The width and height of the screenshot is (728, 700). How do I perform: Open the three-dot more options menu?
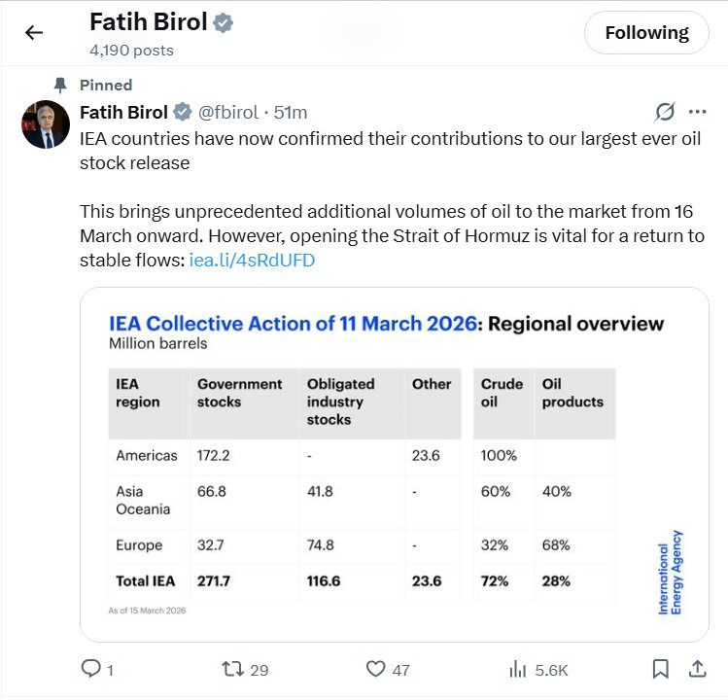pos(697,111)
